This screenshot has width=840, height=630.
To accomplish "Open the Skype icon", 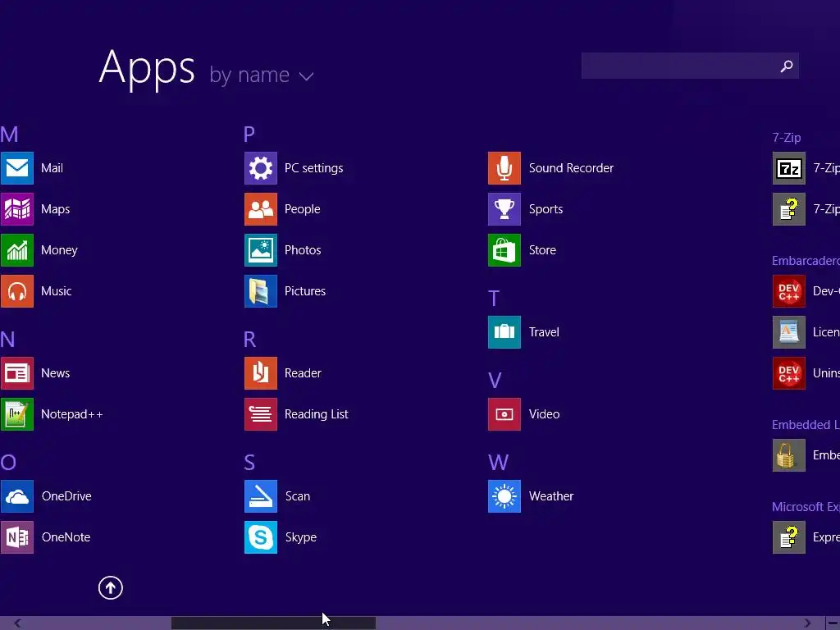I will 261,537.
